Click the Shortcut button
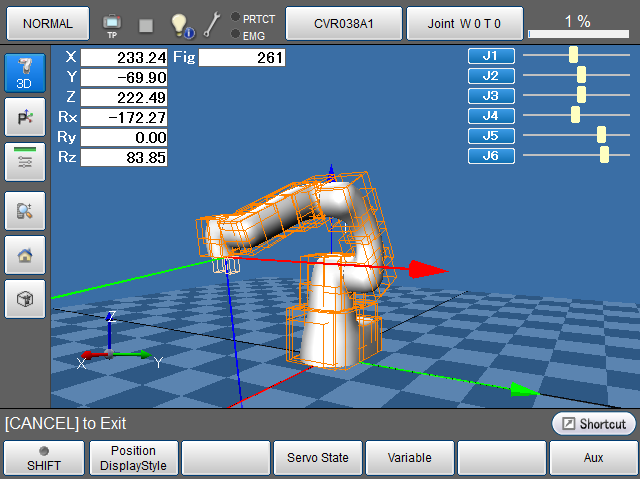This screenshot has height=479, width=640. coord(593,424)
